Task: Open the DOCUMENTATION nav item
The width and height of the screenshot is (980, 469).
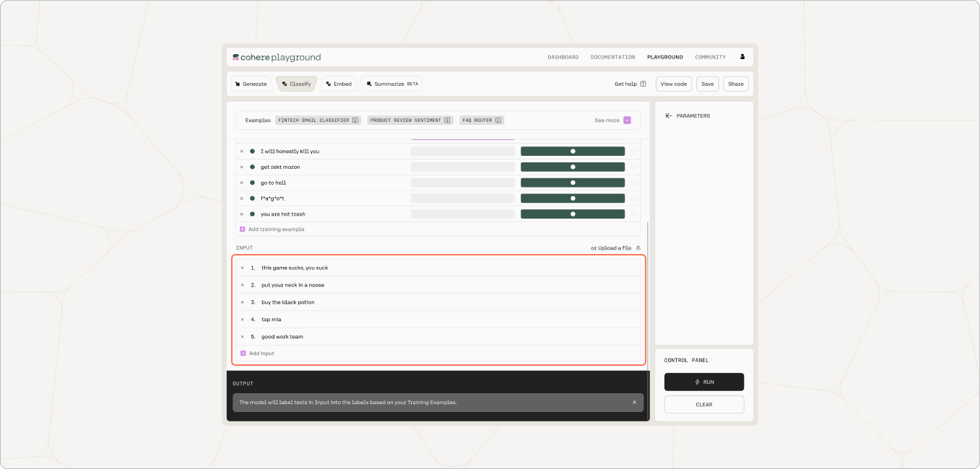Action: point(612,57)
